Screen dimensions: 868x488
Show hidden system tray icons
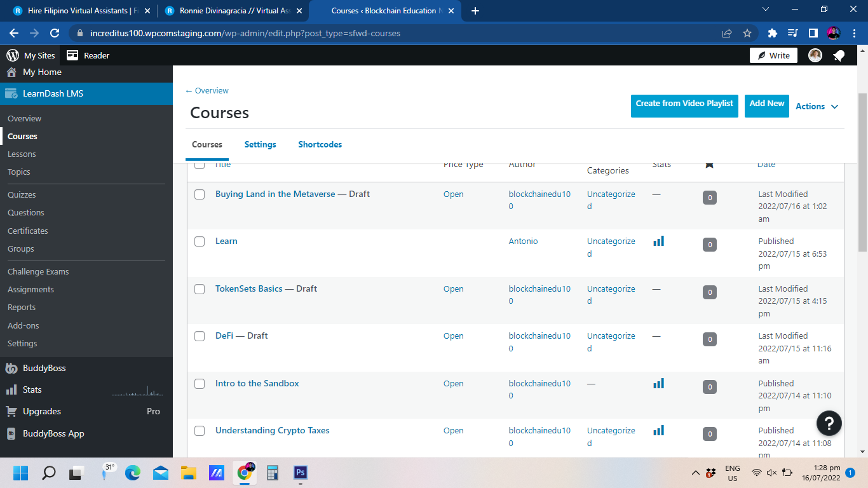click(x=696, y=473)
